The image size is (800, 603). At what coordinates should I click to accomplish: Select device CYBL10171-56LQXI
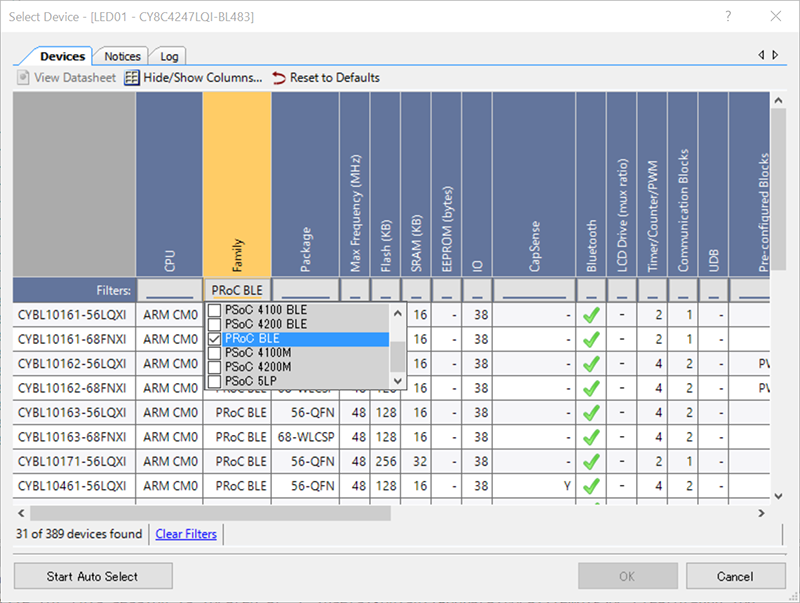[x=72, y=462]
